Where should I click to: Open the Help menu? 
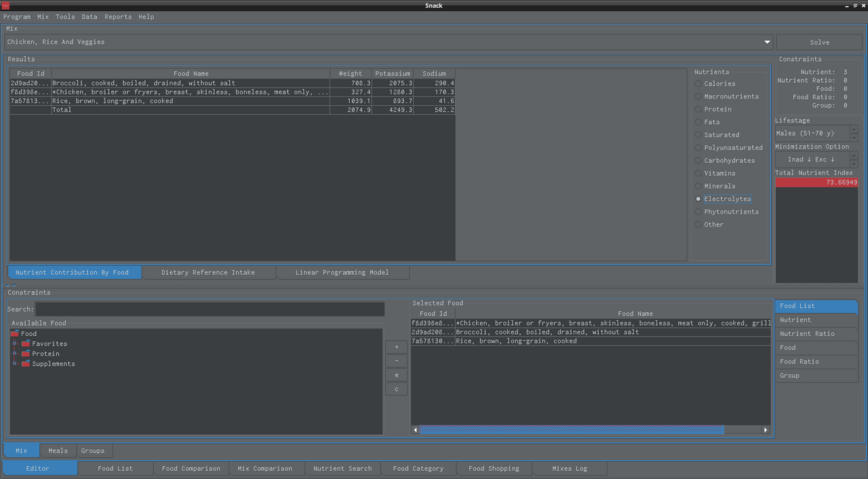pos(146,17)
